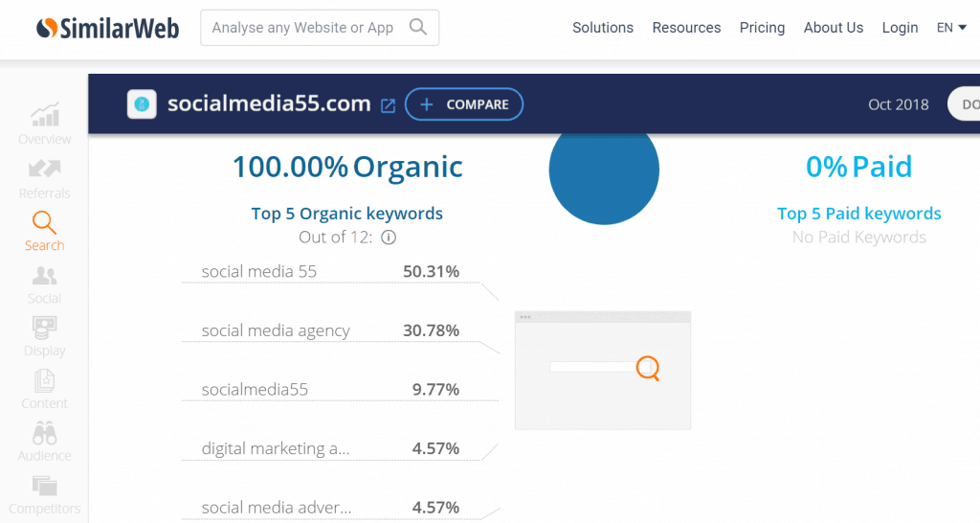Viewport: 980px width, 523px height.
Task: Click the search magnifier in header box
Action: click(418, 27)
